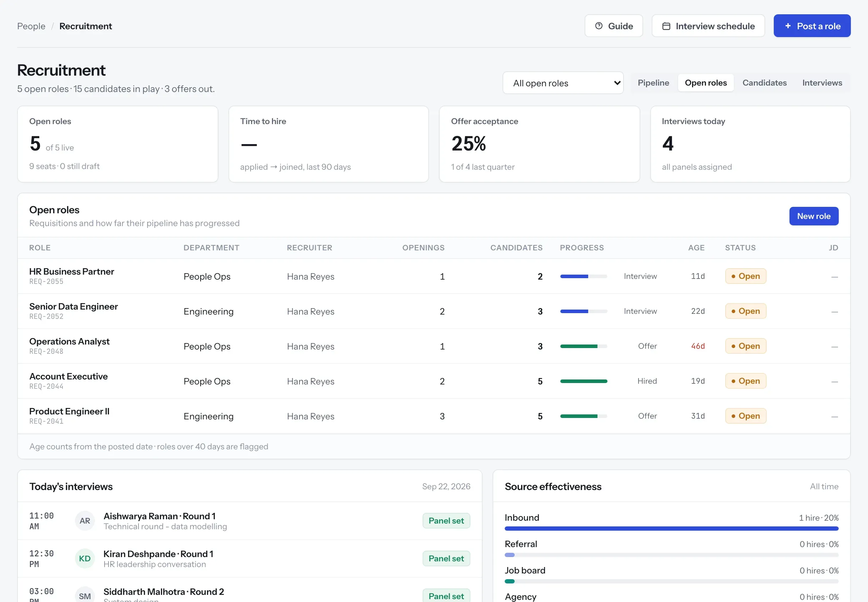Screen dimensions: 868x602
Task: Click the Guide button
Action: 613,26
